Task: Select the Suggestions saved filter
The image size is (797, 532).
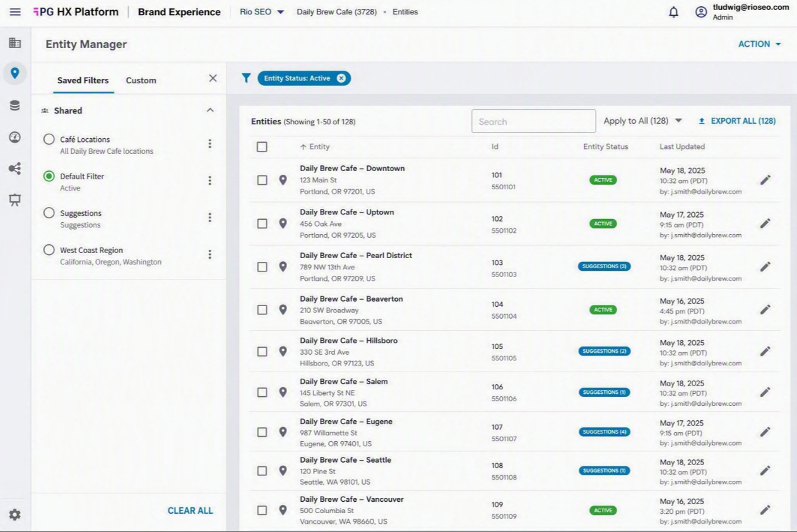Action: pos(49,213)
